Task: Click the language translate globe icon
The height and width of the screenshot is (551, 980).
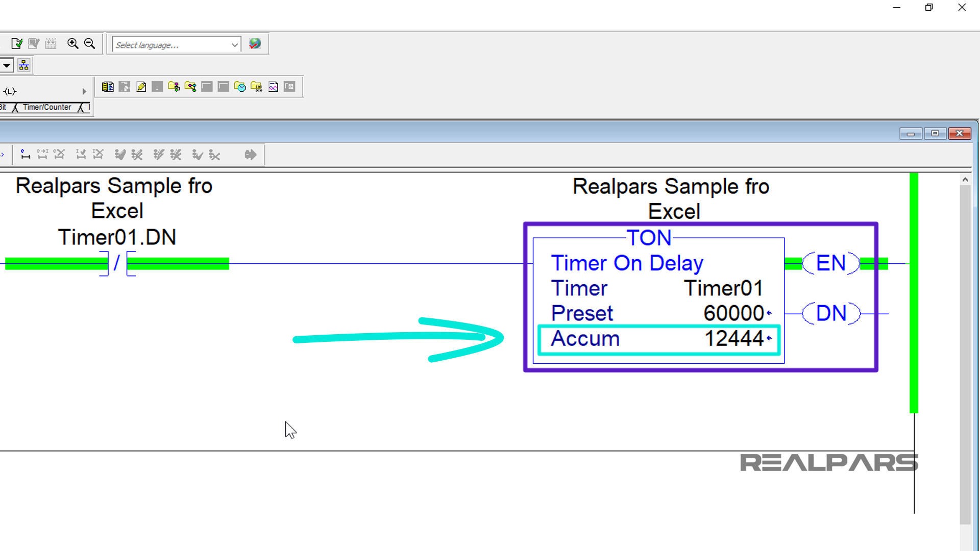Action: [x=255, y=43]
